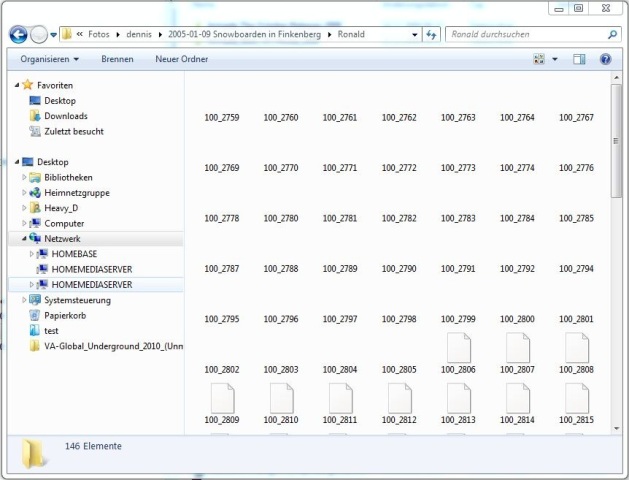Click the dennis breadcrumb segment
Screen dimensions: 629x480
tap(138, 35)
